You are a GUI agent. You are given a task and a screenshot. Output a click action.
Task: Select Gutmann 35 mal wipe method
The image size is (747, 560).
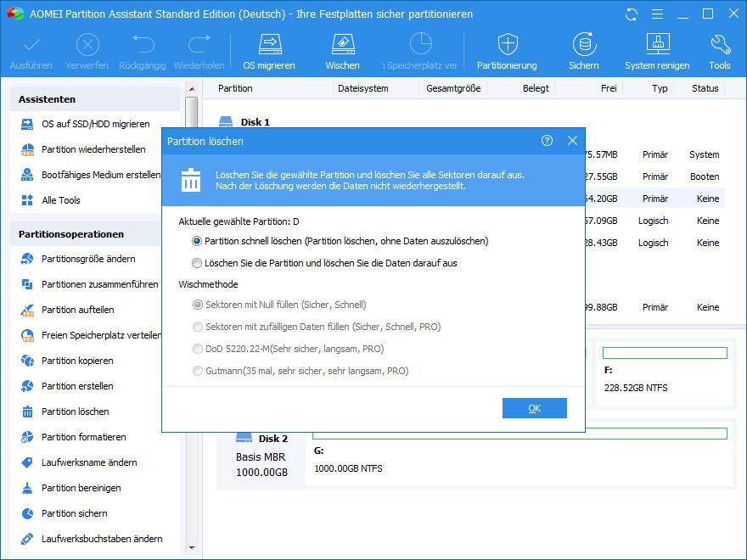tap(197, 371)
